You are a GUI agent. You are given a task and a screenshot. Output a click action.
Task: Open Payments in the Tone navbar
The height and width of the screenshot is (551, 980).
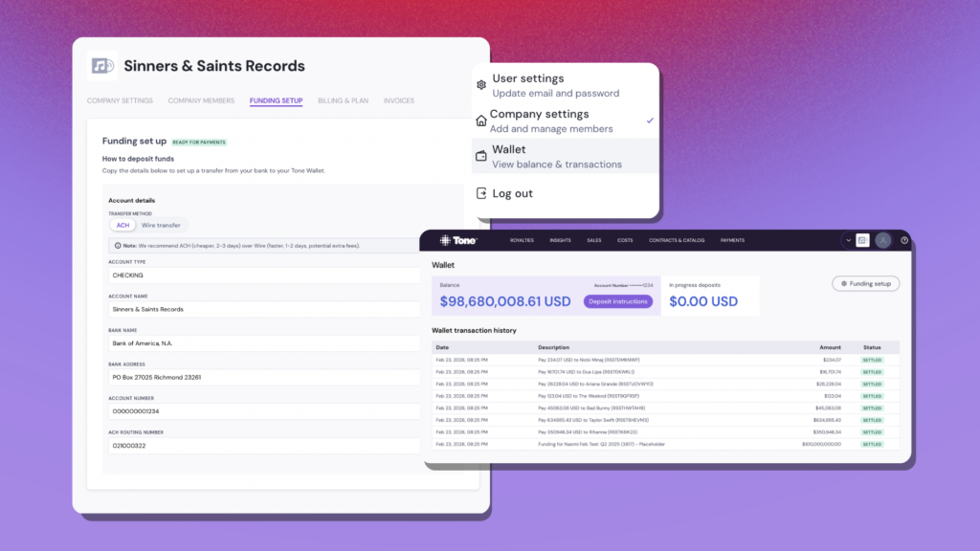pos(732,240)
